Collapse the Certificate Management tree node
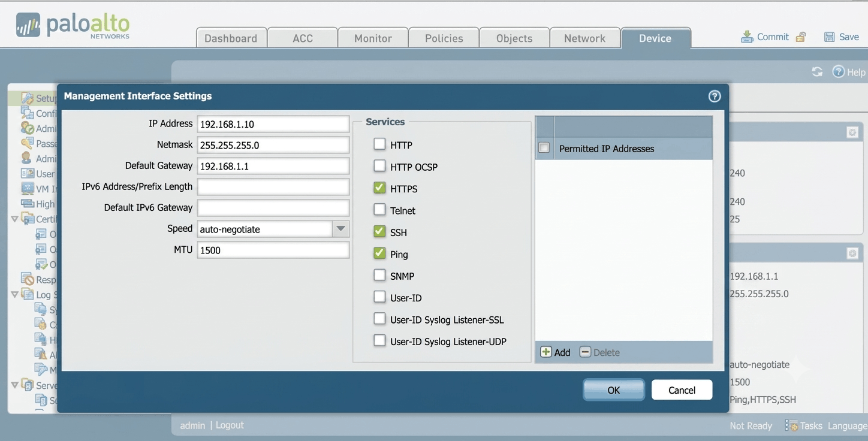 pyautogui.click(x=15, y=219)
